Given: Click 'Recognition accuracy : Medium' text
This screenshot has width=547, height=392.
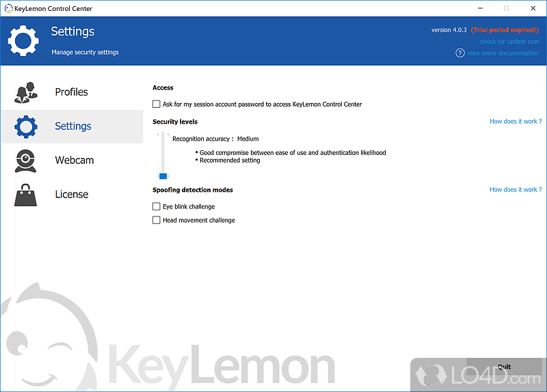Looking at the screenshot, I should pos(215,139).
